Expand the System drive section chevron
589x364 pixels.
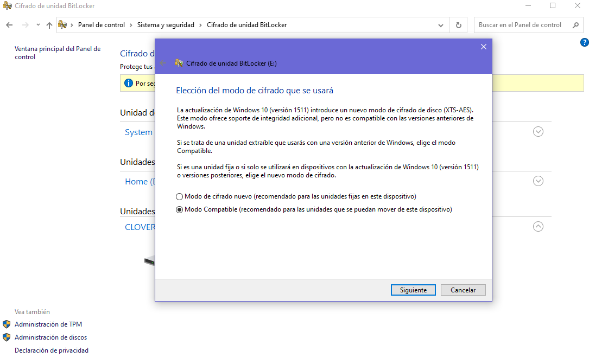pos(539,132)
